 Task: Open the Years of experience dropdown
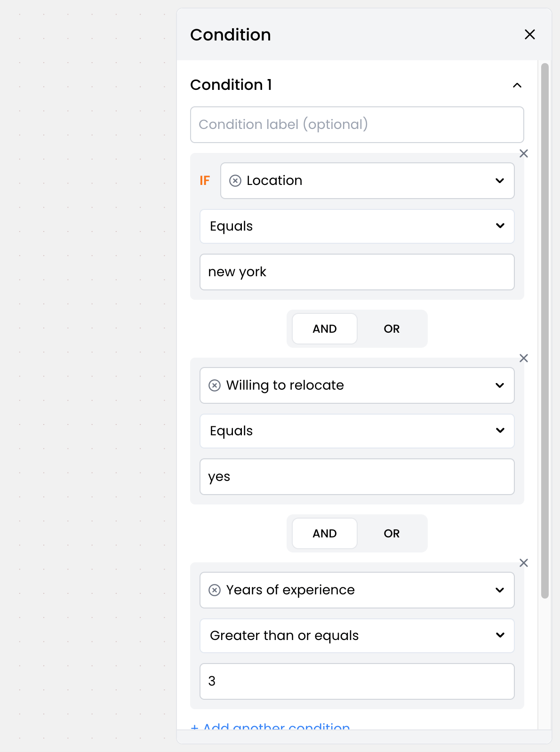coord(499,590)
